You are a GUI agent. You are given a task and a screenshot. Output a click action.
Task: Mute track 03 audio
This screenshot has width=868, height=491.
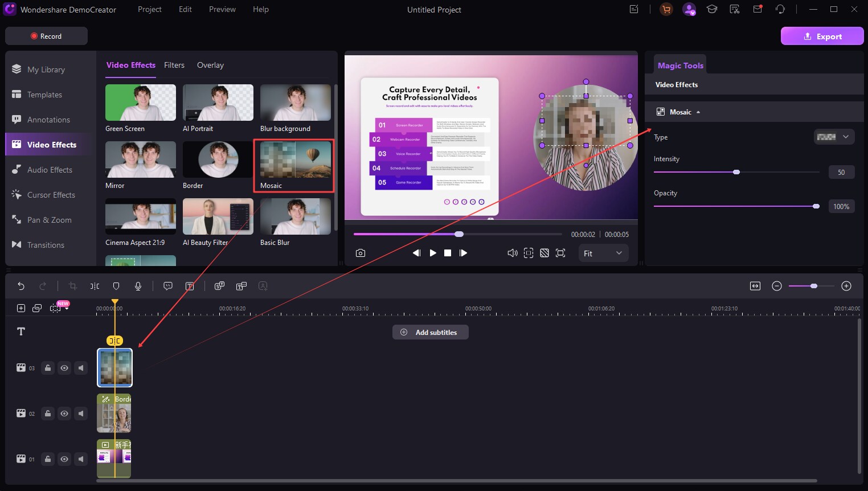(81, 368)
